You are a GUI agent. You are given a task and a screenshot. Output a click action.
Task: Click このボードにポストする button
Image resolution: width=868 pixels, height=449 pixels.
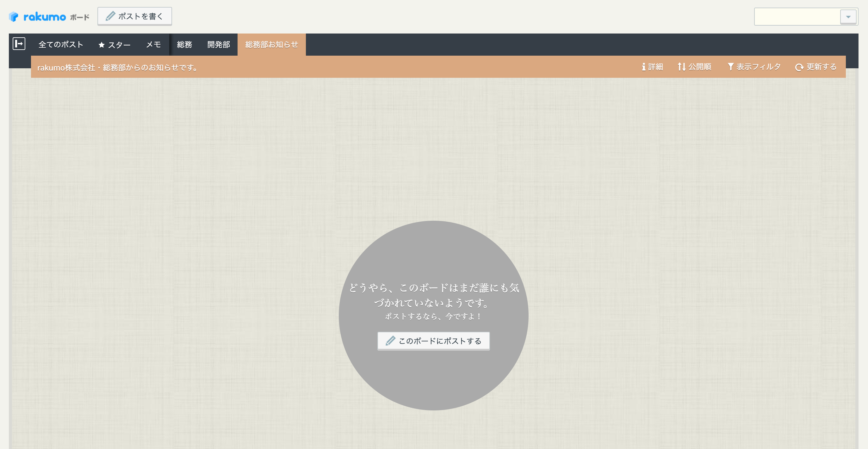[x=433, y=341]
